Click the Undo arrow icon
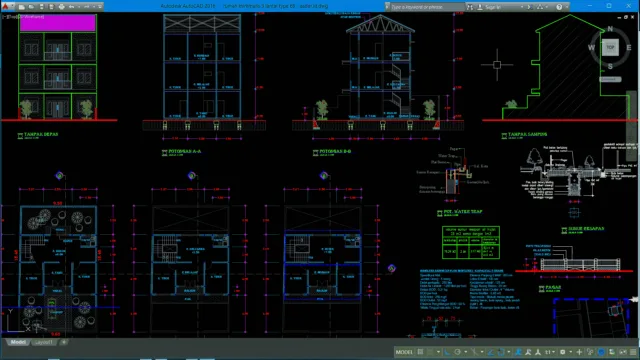Viewport: 640px width, 360px height. pos(71,7)
